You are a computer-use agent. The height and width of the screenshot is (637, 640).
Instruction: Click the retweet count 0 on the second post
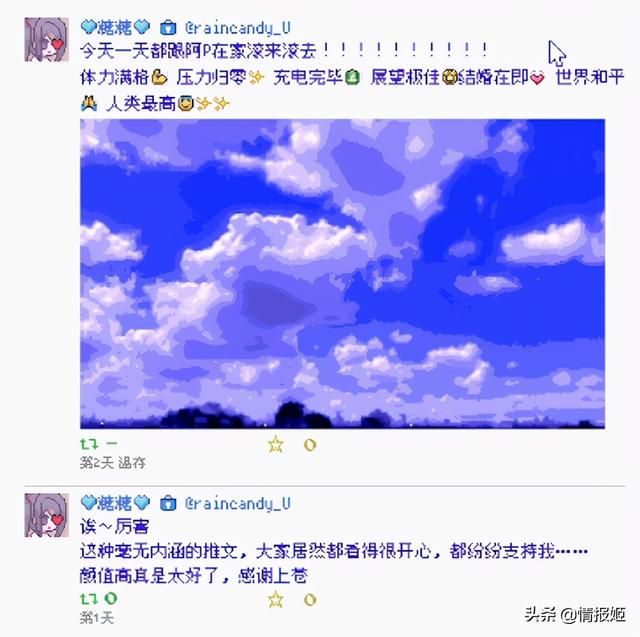click(111, 599)
